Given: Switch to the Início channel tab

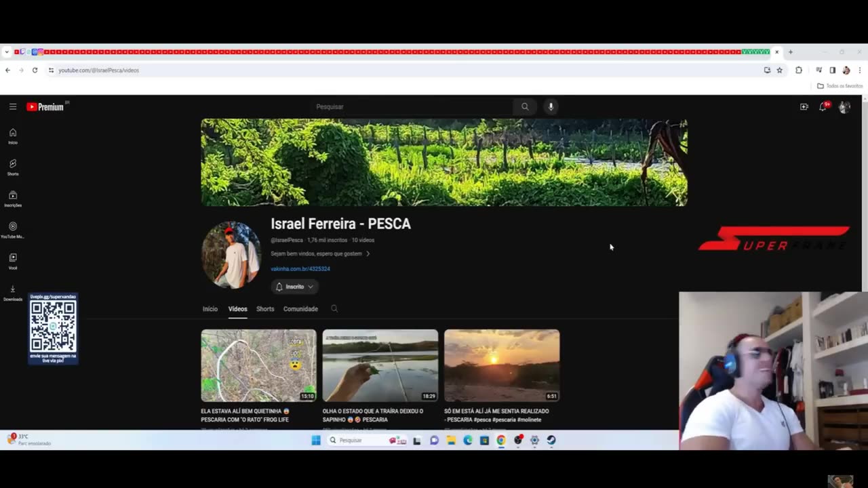Looking at the screenshot, I should pyautogui.click(x=210, y=309).
